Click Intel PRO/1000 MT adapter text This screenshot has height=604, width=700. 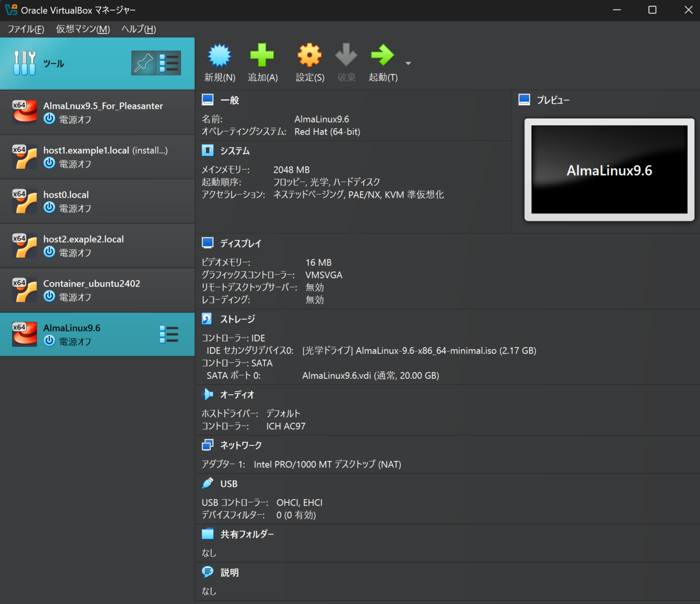point(327,465)
